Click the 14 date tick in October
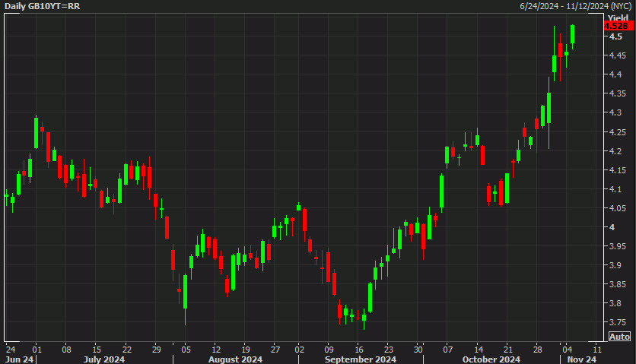This screenshot has height=364, width=636. (479, 350)
